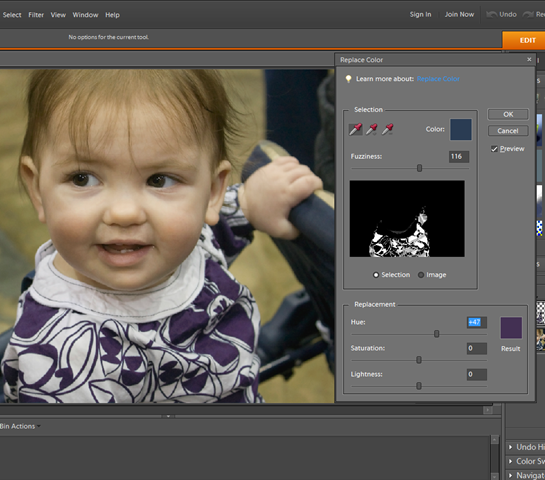Close the Replace Color dialog
This screenshot has height=480, width=545.
[x=529, y=59]
